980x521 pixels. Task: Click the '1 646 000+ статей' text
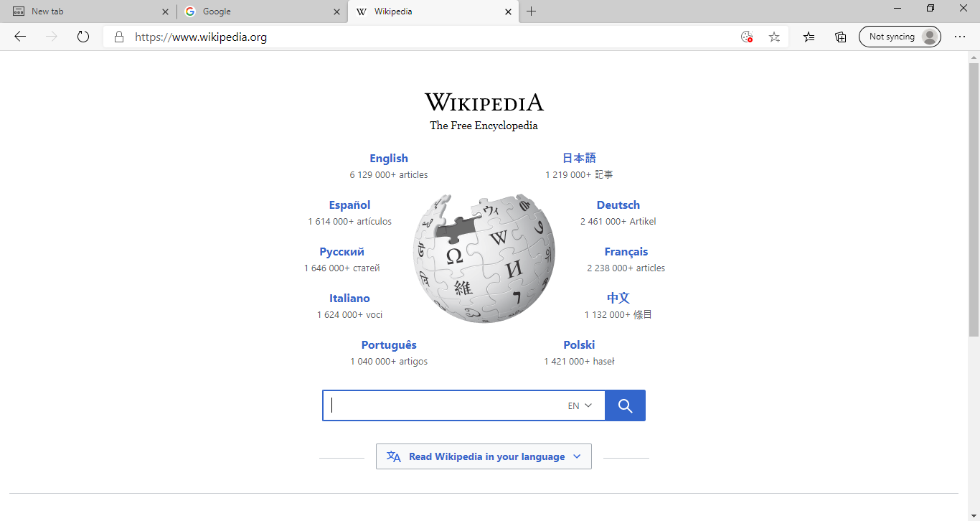point(342,268)
